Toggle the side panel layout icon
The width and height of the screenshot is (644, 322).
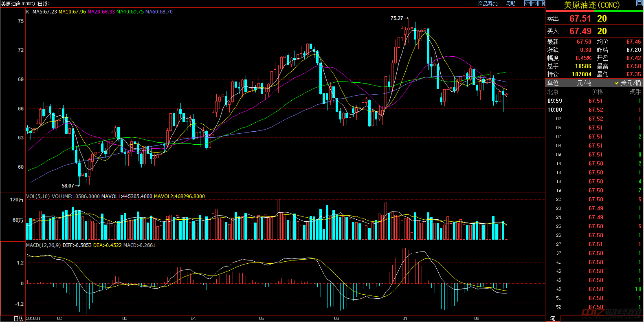coord(541,3)
